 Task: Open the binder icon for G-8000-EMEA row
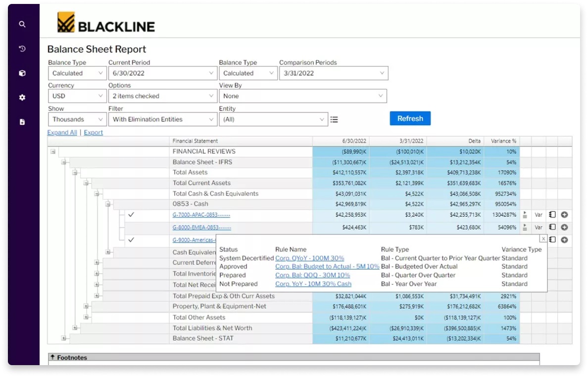click(553, 227)
